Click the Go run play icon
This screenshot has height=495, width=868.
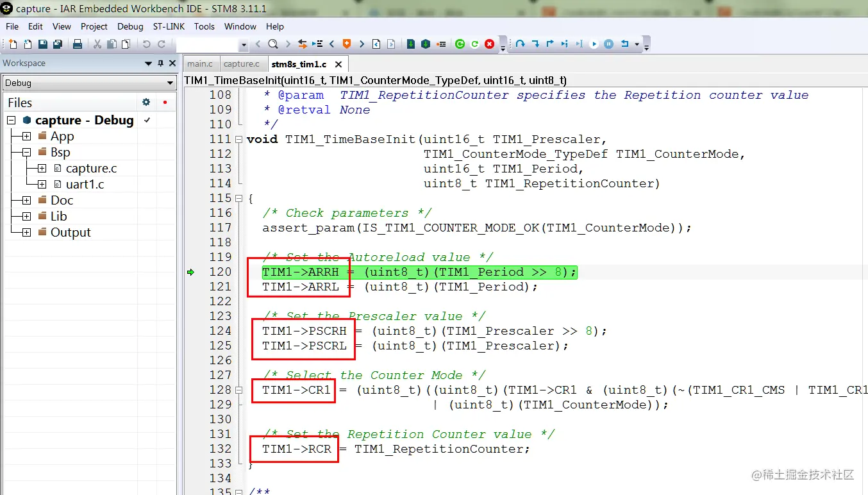tap(594, 44)
